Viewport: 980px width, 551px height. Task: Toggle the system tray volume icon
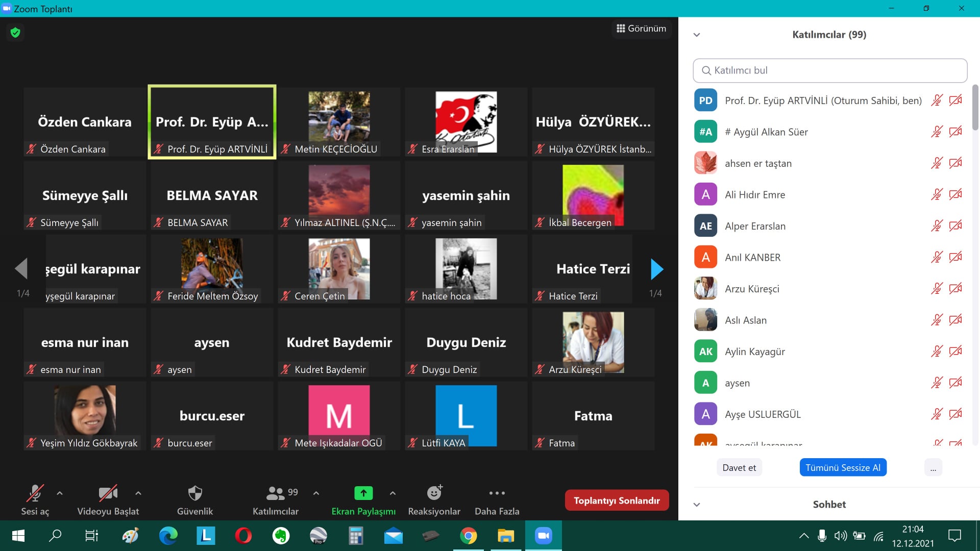pyautogui.click(x=840, y=536)
